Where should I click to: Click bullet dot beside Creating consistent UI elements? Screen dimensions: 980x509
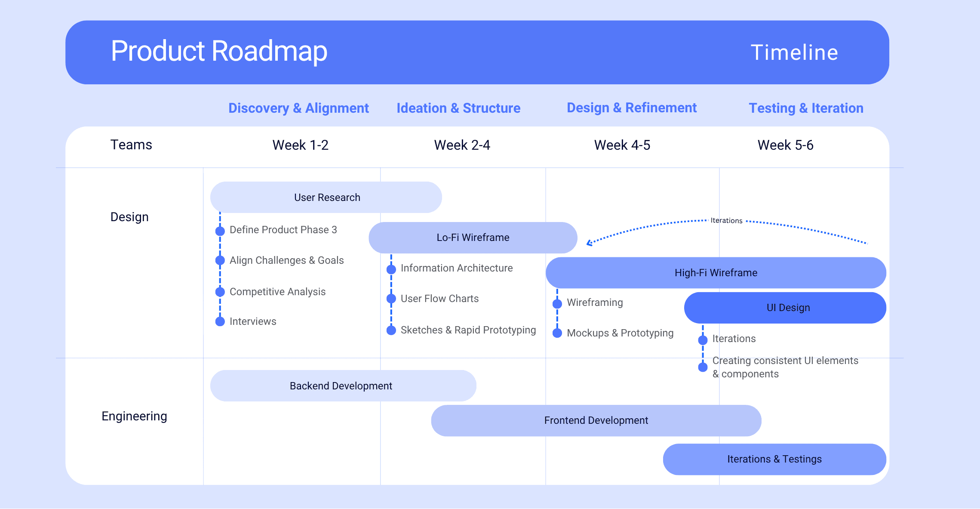click(x=703, y=367)
